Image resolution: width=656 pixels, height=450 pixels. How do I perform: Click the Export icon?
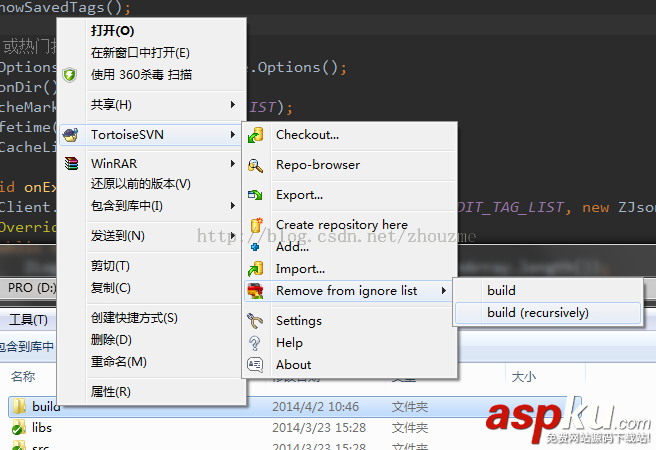pos(255,195)
